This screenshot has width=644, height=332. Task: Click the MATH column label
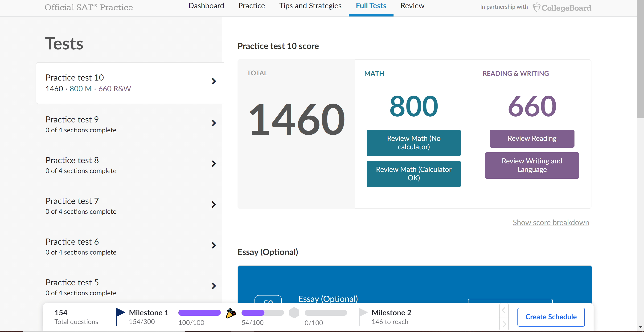pos(374,73)
